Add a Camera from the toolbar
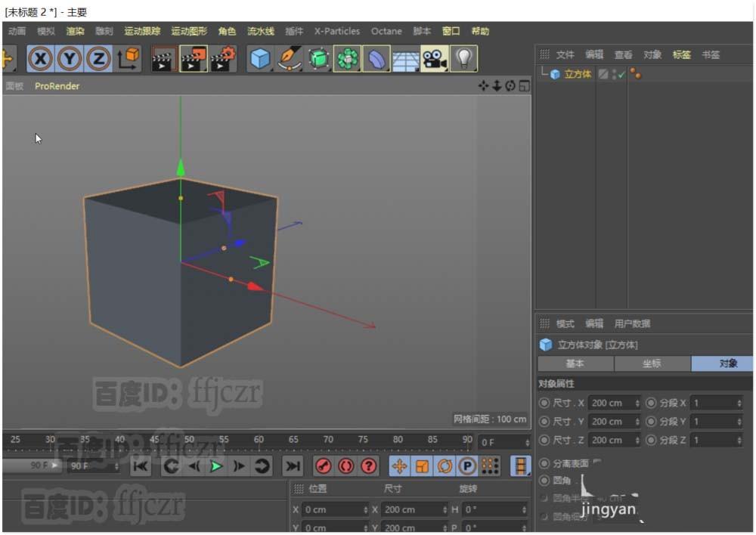 tap(433, 58)
